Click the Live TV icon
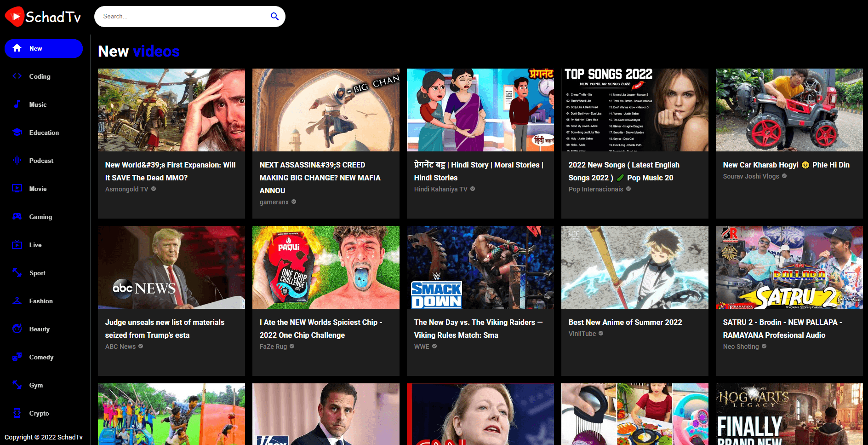The width and height of the screenshot is (868, 445). tap(17, 245)
